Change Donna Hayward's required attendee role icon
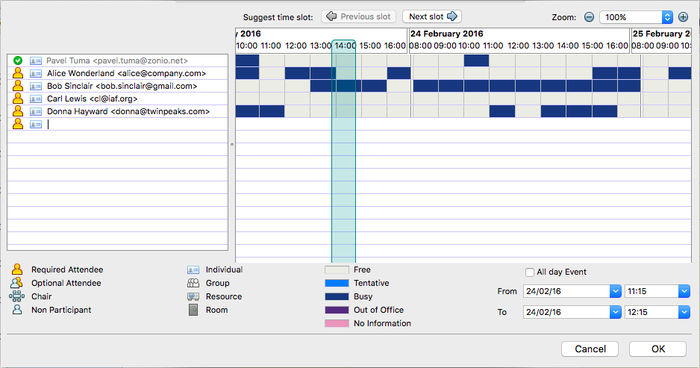 coord(18,111)
